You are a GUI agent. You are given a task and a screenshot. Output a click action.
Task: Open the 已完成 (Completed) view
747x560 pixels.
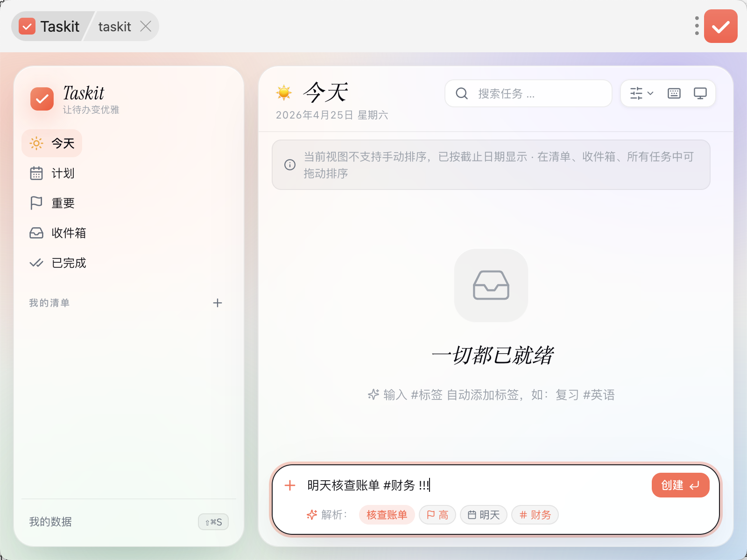58,263
